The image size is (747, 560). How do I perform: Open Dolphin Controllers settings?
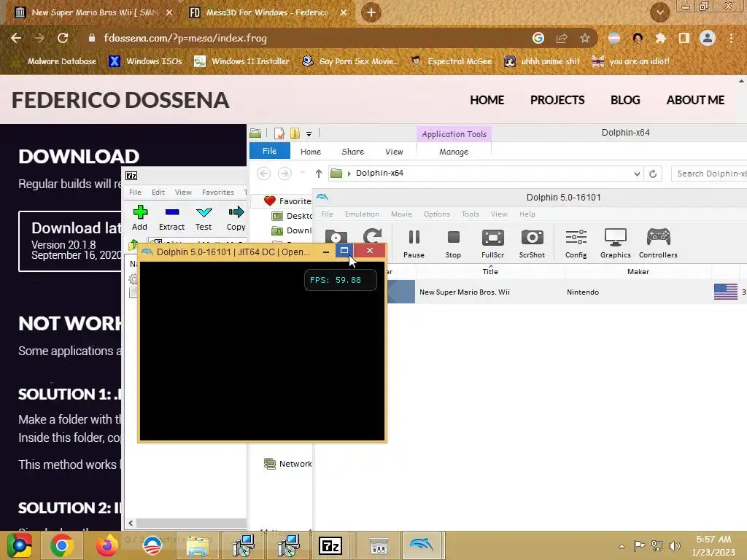point(658,244)
